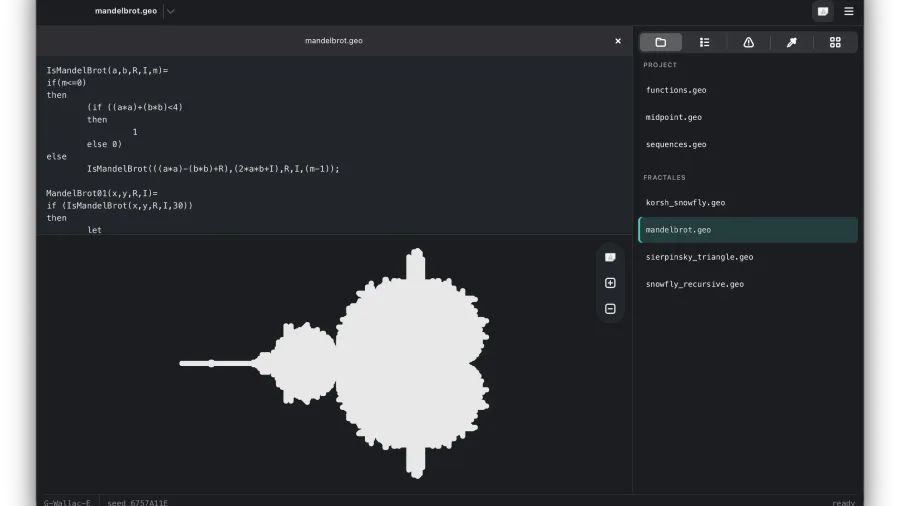Click the code line IsMandelBrot(a,b,R,I,m)=

[107, 71]
